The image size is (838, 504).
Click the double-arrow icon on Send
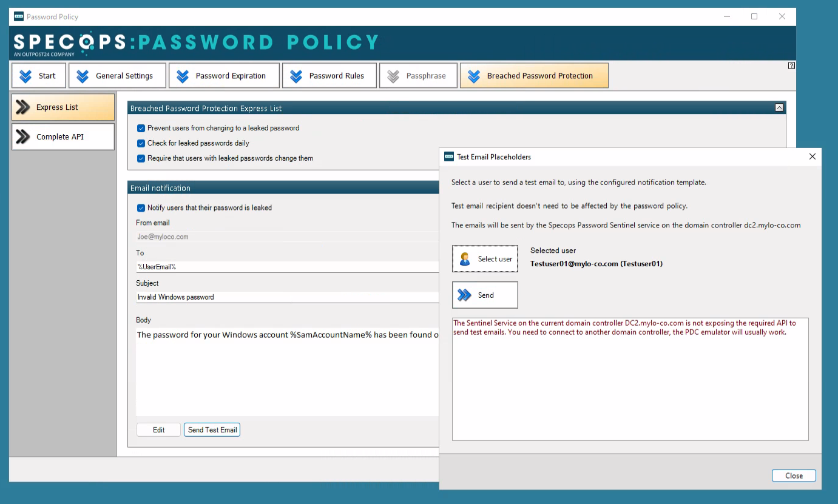(x=464, y=295)
